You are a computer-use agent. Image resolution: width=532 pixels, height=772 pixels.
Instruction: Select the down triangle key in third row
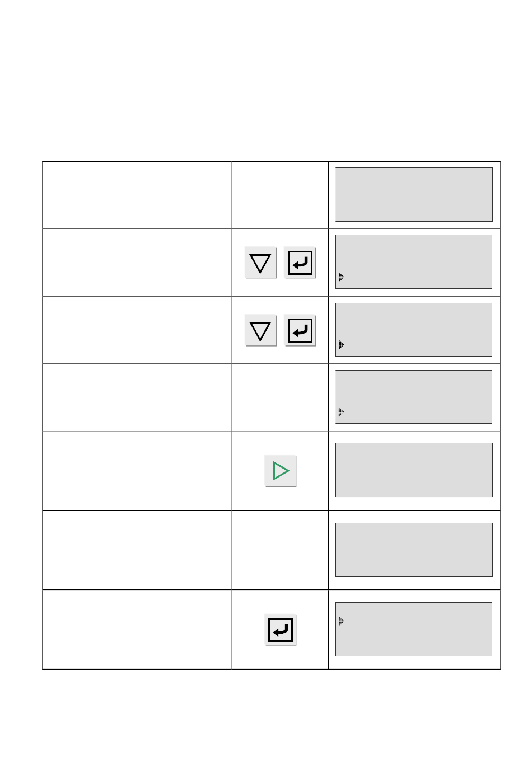click(x=260, y=330)
